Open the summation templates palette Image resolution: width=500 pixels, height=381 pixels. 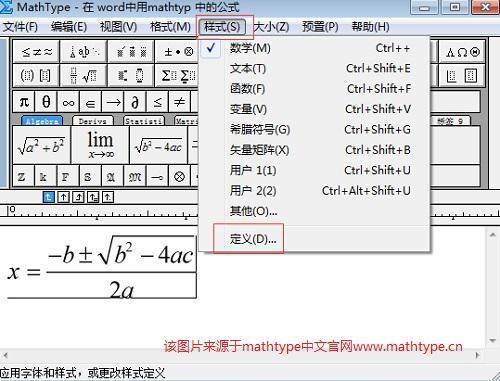tap(177, 75)
